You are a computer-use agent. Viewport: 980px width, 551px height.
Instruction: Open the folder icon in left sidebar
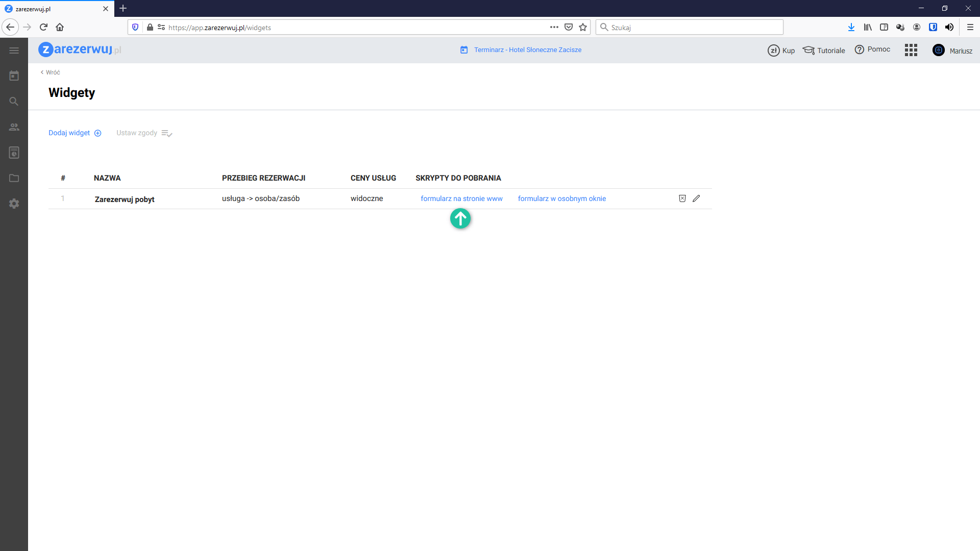[x=14, y=178]
